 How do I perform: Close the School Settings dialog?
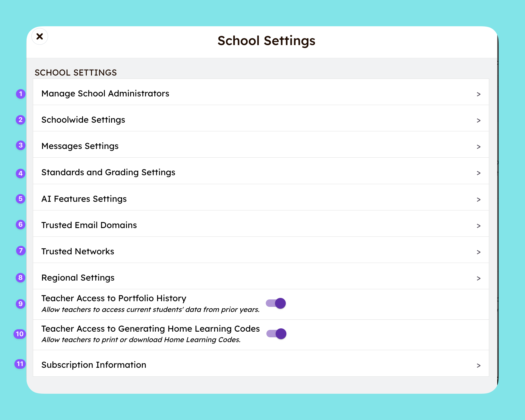click(39, 36)
